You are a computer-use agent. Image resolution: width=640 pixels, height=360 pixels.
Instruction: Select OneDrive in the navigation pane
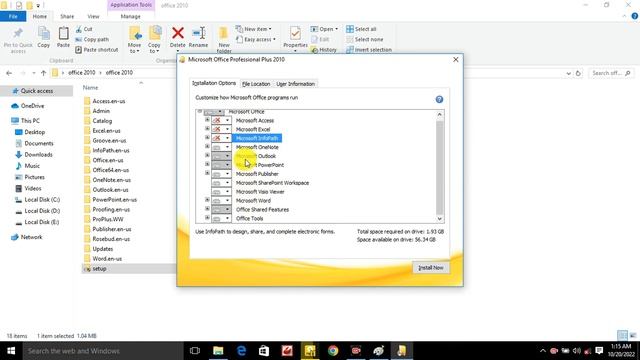point(32,106)
